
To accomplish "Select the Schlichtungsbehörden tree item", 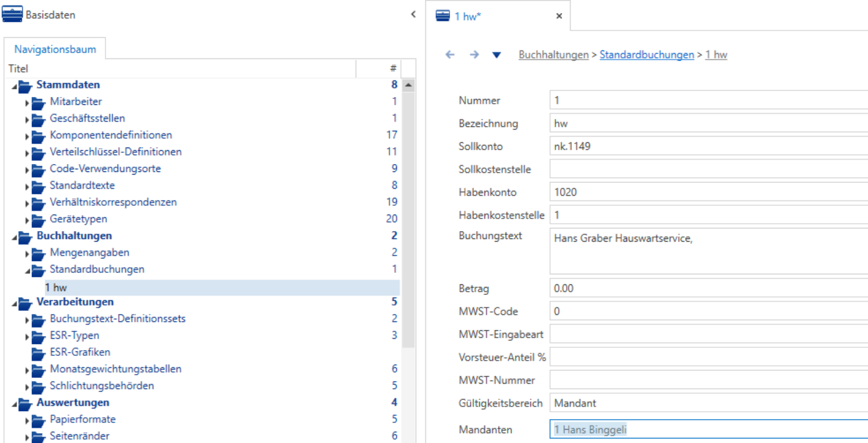I will 102,386.
